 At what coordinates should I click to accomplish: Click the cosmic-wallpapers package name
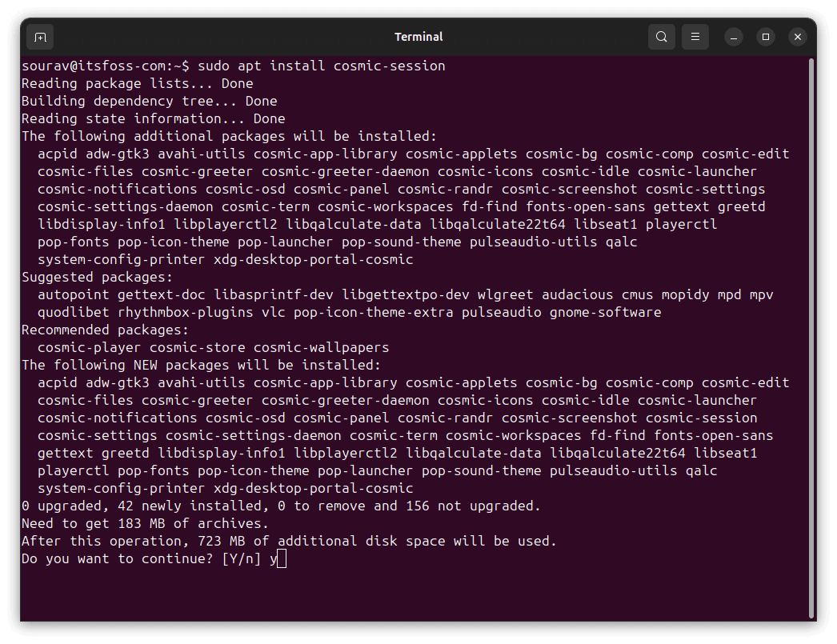pos(321,347)
